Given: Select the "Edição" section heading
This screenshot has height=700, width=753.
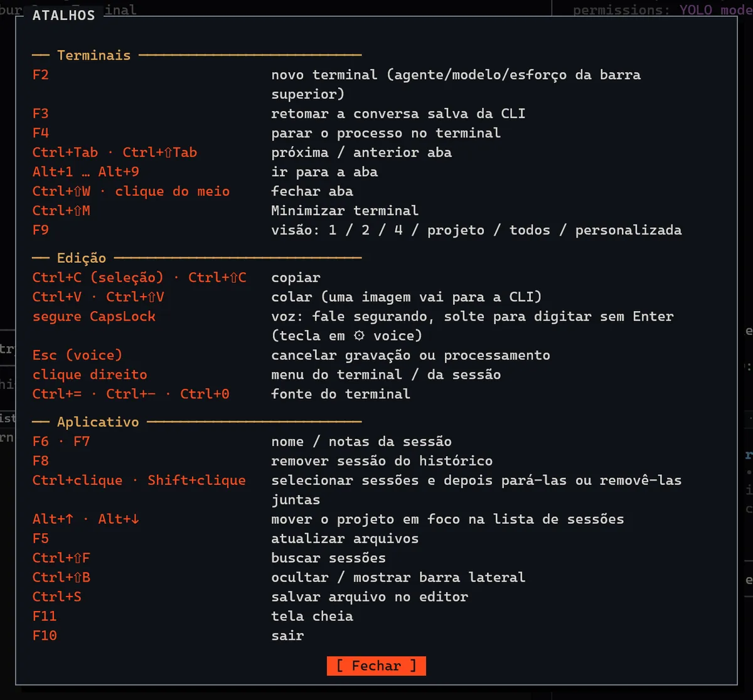Looking at the screenshot, I should (x=82, y=258).
